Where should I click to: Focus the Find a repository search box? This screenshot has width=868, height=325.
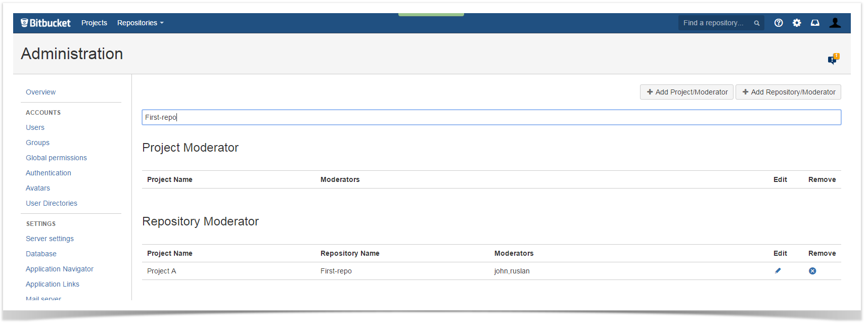coord(714,23)
